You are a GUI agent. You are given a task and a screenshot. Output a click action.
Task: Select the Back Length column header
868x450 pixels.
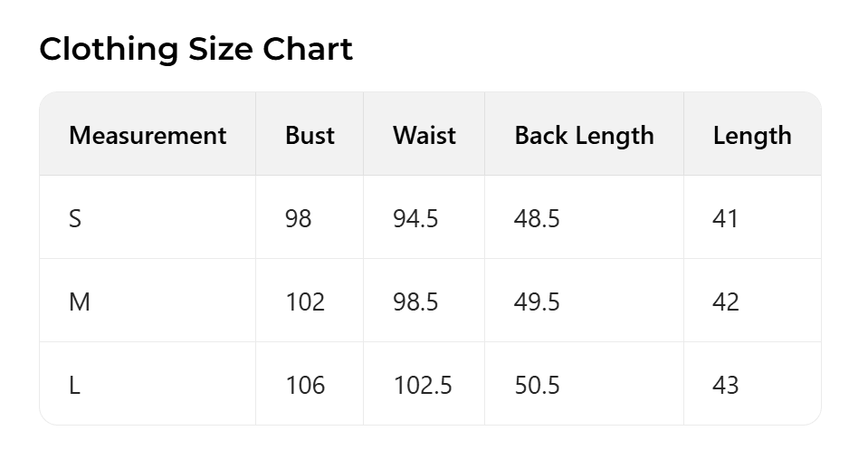coord(584,136)
